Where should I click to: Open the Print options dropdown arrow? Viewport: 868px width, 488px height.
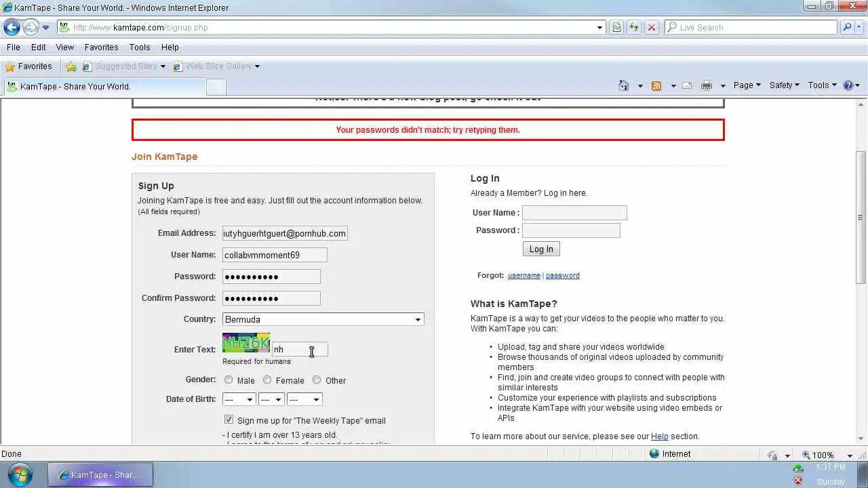tap(723, 86)
